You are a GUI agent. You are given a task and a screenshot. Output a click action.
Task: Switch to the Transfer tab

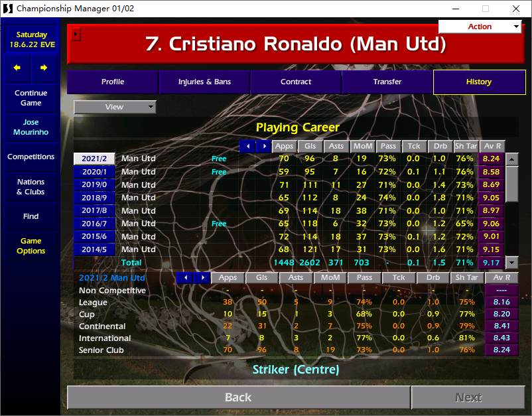tap(387, 82)
